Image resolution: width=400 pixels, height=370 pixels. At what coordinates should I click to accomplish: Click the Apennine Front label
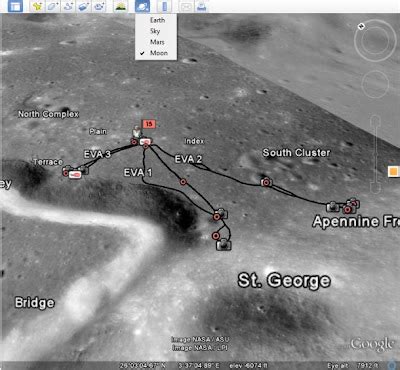tap(355, 222)
